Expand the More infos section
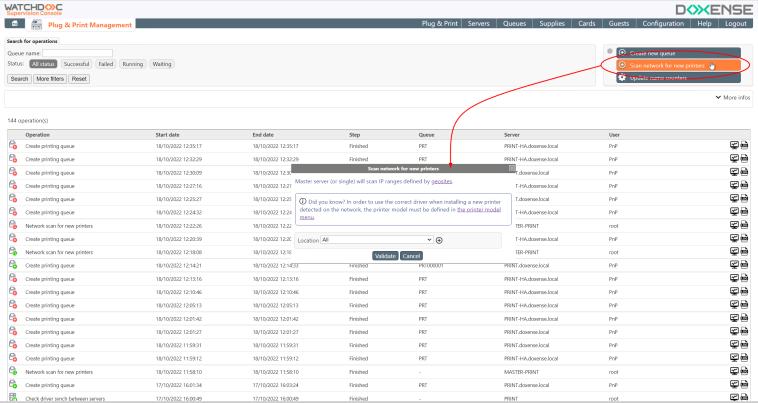 734,98
